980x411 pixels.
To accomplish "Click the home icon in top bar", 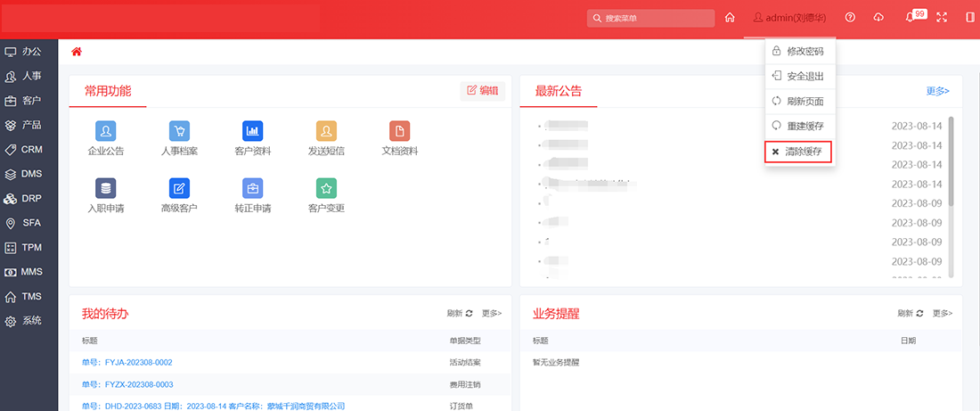I will coord(730,18).
